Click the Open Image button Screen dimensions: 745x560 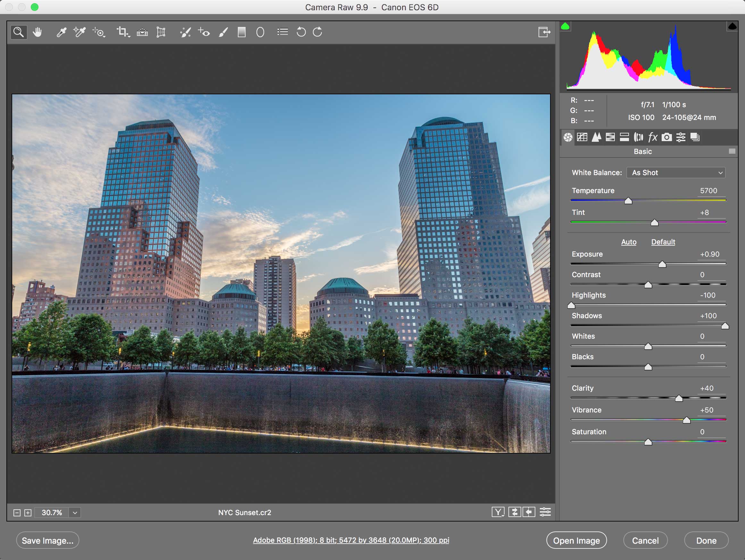coord(577,540)
